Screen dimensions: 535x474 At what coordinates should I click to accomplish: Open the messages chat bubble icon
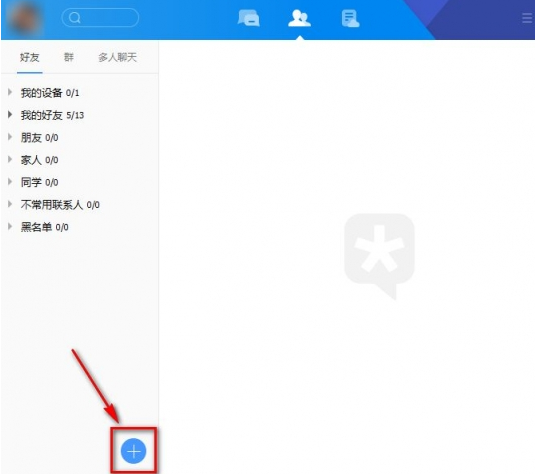pyautogui.click(x=249, y=18)
